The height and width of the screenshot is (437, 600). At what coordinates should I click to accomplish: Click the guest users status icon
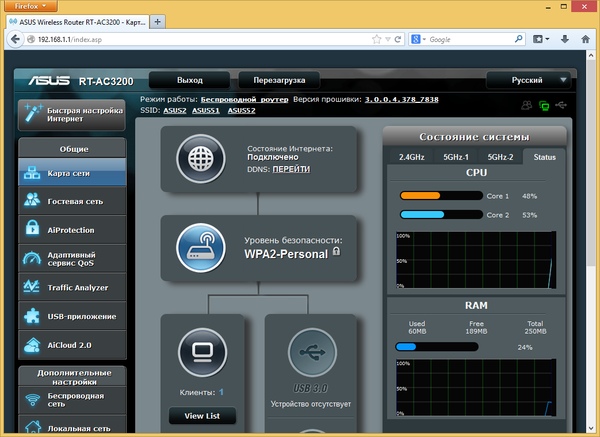click(527, 105)
